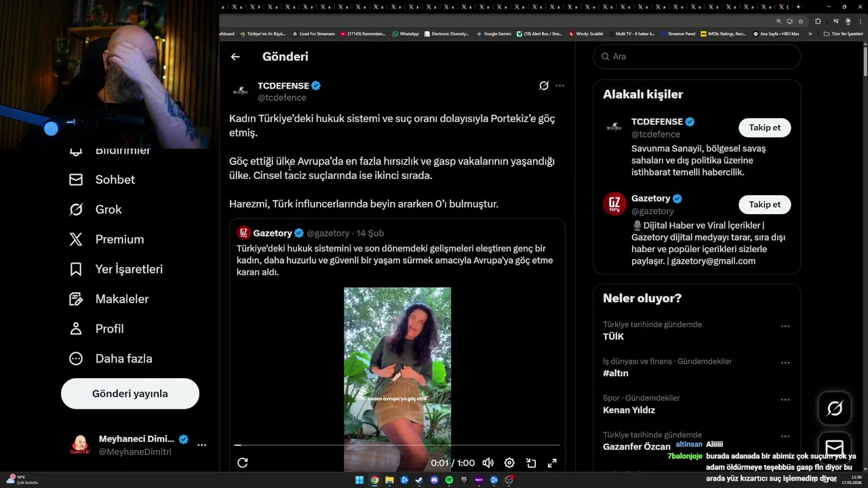Mute the video volume icon
The image size is (868, 488).
pos(488,463)
